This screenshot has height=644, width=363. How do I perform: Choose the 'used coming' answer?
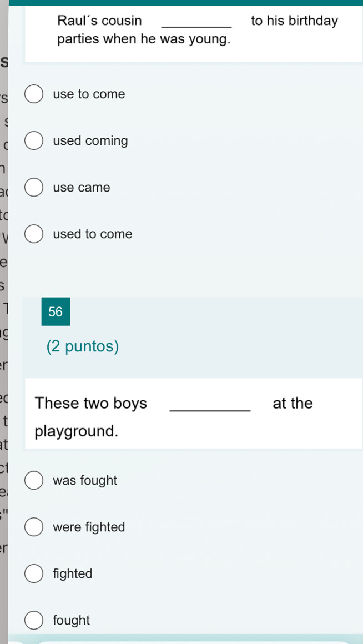(x=34, y=141)
